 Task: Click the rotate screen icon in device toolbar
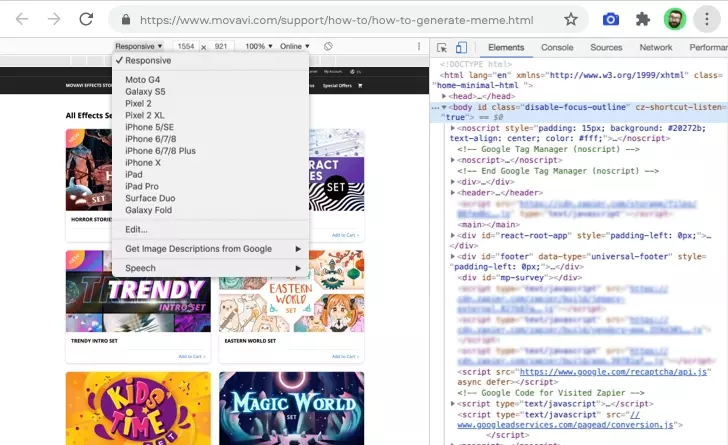click(x=328, y=46)
